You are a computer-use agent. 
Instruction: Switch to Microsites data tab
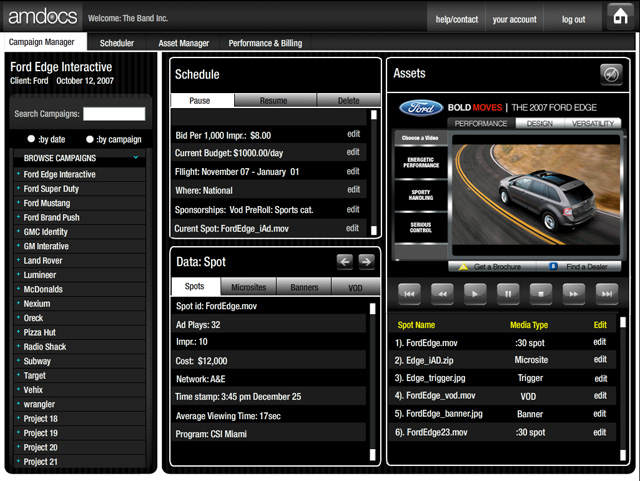coord(249,287)
